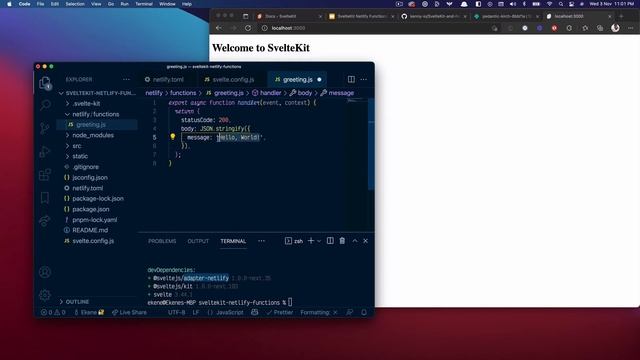Click the editor minimap scrollbar
This screenshot has height=360, width=640.
tap(371, 145)
